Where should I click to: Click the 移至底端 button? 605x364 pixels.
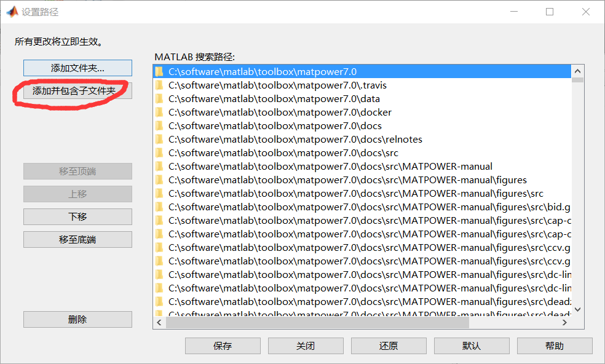point(77,239)
